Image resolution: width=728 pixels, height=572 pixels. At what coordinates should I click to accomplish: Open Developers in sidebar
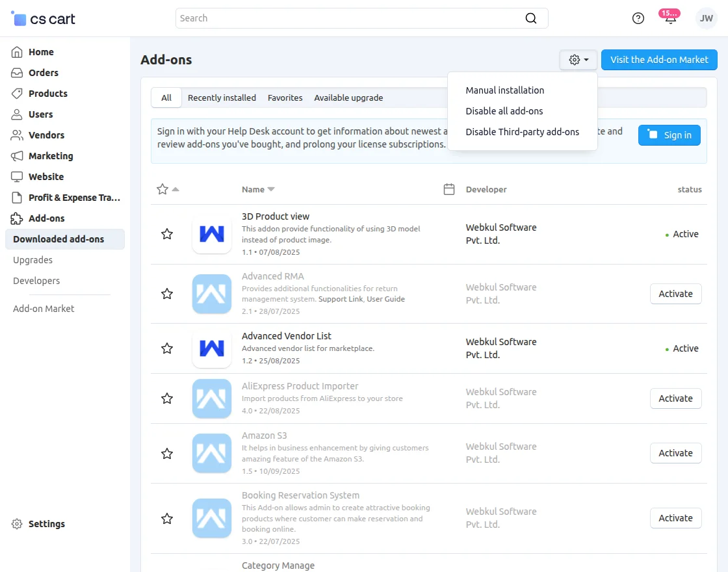click(x=36, y=281)
